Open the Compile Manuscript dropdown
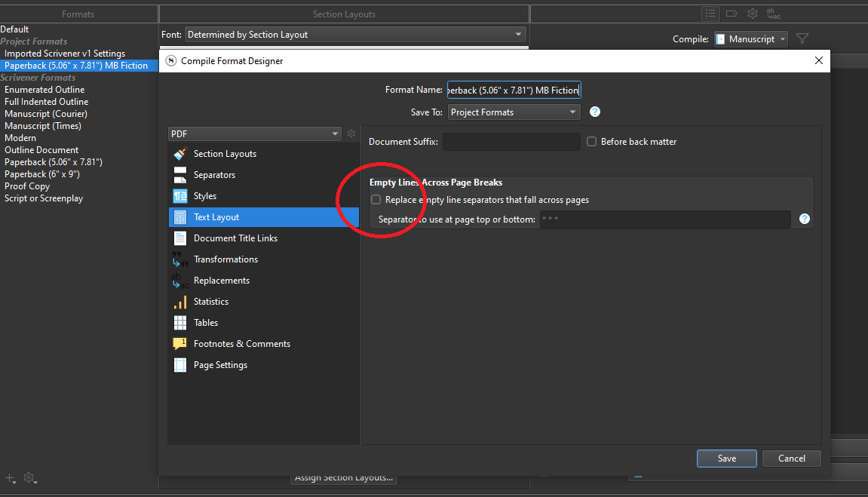This screenshot has width=868, height=497. (750, 38)
